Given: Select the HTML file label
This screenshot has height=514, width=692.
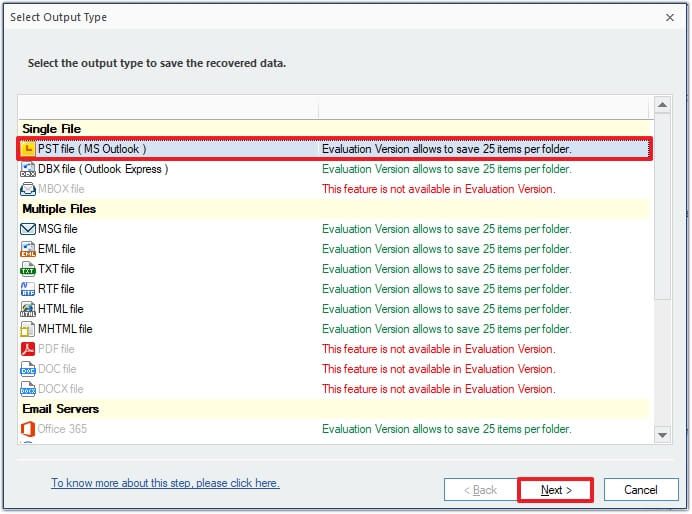Looking at the screenshot, I should click(x=60, y=309).
